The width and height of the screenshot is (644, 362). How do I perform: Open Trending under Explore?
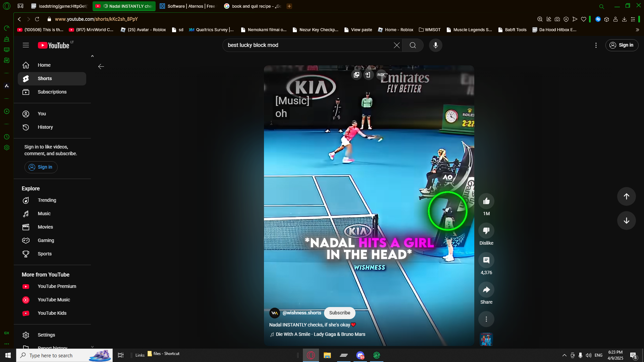[x=52, y=200]
